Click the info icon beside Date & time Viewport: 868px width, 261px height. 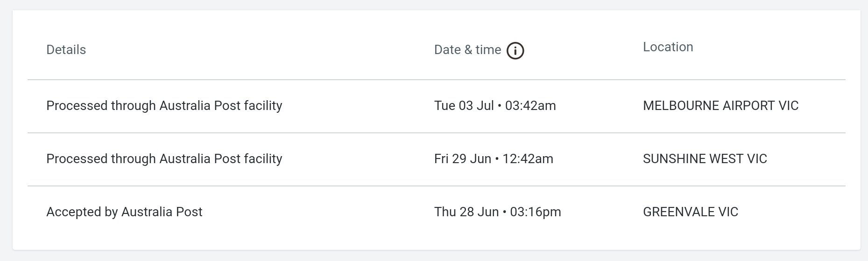[515, 50]
